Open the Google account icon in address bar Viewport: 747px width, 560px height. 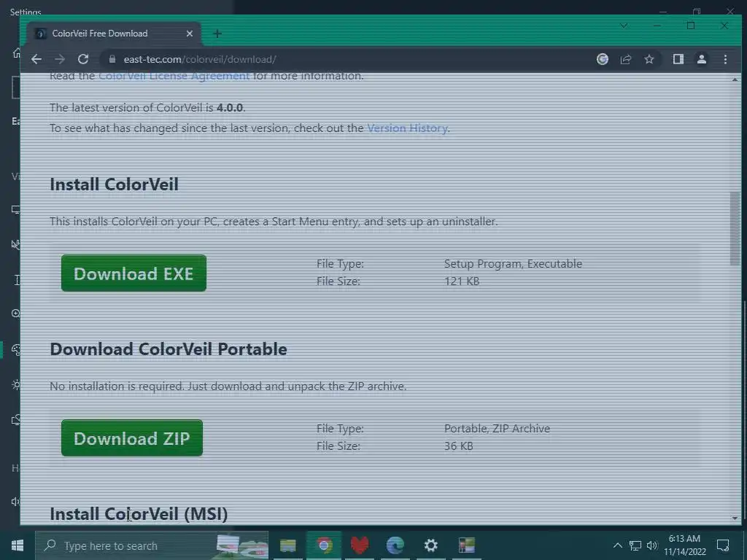point(602,59)
